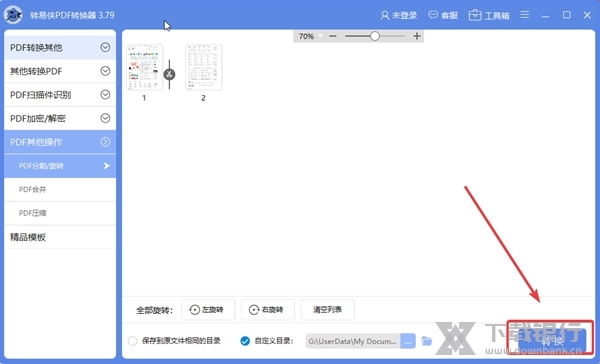Image resolution: width=600 pixels, height=364 pixels.
Task: Click the zoom slider handle
Action: pyautogui.click(x=375, y=36)
